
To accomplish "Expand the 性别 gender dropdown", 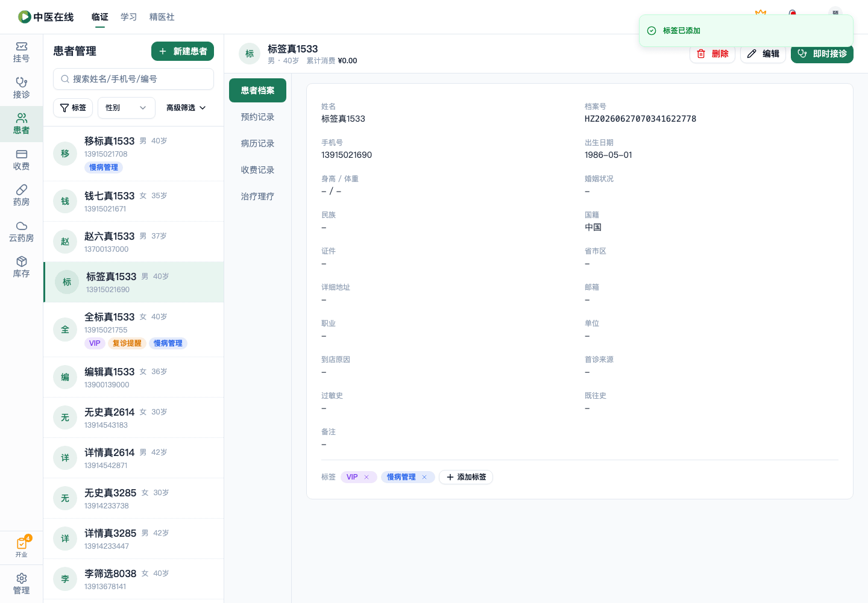I will tap(127, 108).
